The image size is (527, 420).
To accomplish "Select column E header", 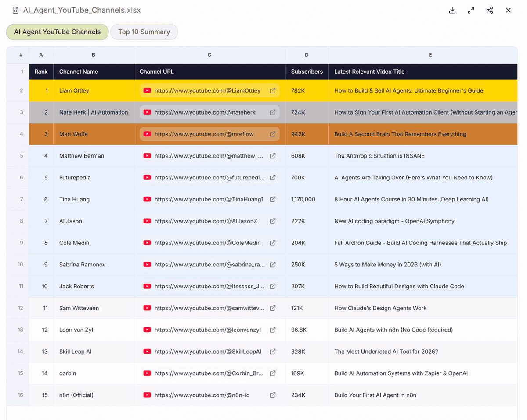I will 423,55.
